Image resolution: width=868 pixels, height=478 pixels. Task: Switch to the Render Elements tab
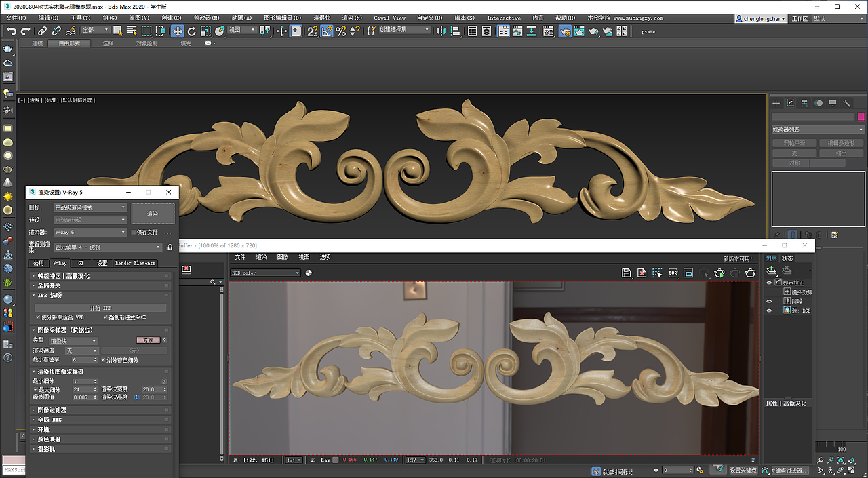coord(135,263)
